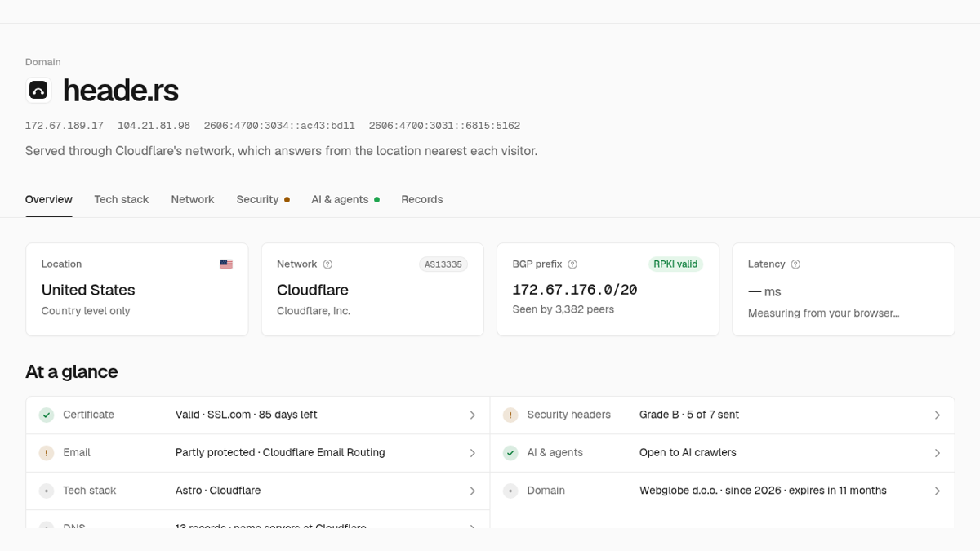Viewport: 980px width, 551px height.
Task: Expand the Certificate row chevron
Action: [x=473, y=415]
